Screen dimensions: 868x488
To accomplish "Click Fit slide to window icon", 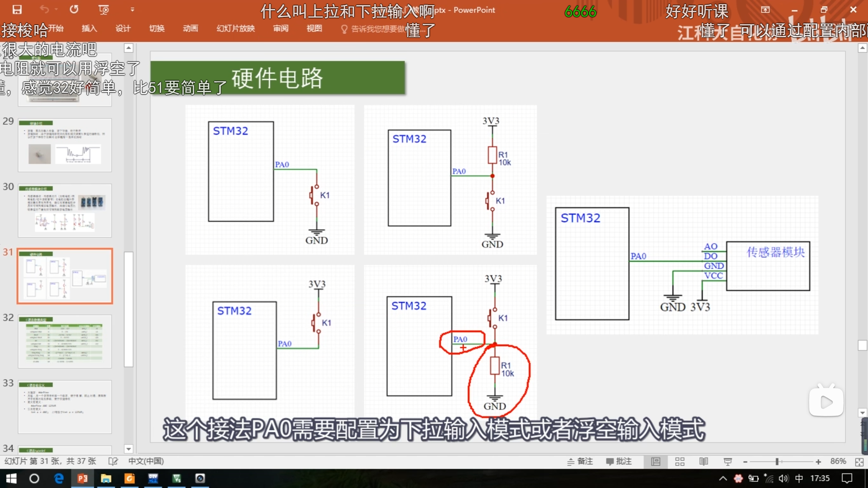I will tap(859, 462).
